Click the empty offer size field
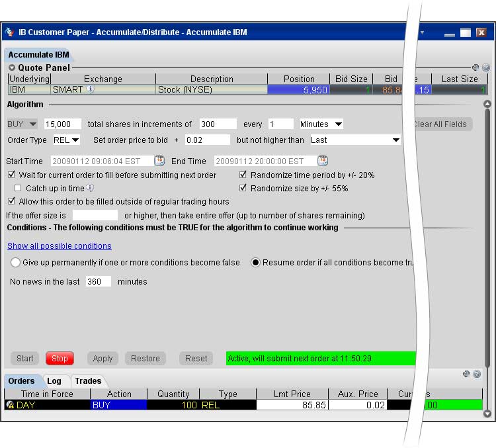 (95, 215)
